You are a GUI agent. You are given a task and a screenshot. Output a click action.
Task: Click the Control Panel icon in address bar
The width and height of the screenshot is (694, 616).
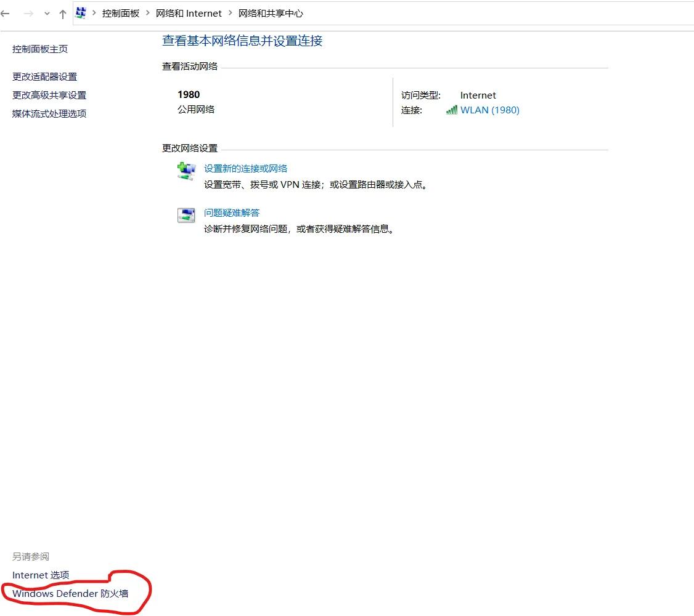[x=81, y=13]
